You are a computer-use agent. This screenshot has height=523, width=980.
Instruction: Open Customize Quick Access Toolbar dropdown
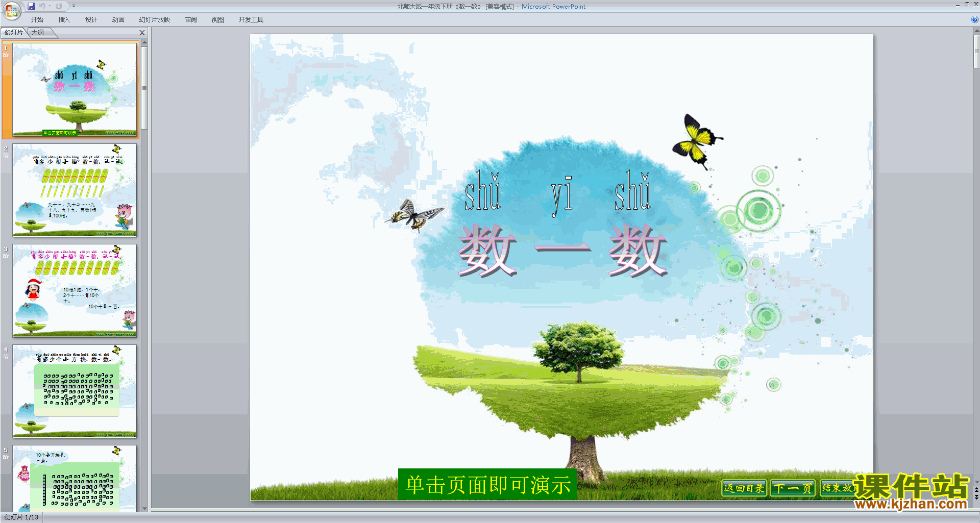pos(73,6)
